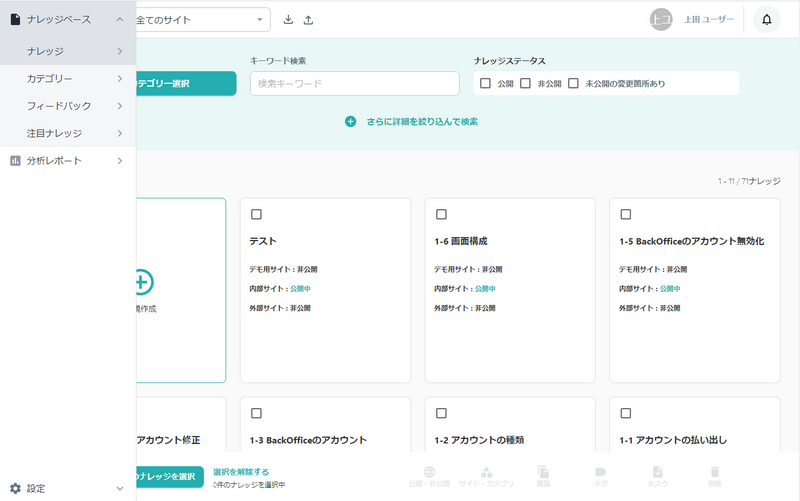Click the upload icon in top bar
Image resolution: width=800 pixels, height=501 pixels.
click(308, 20)
